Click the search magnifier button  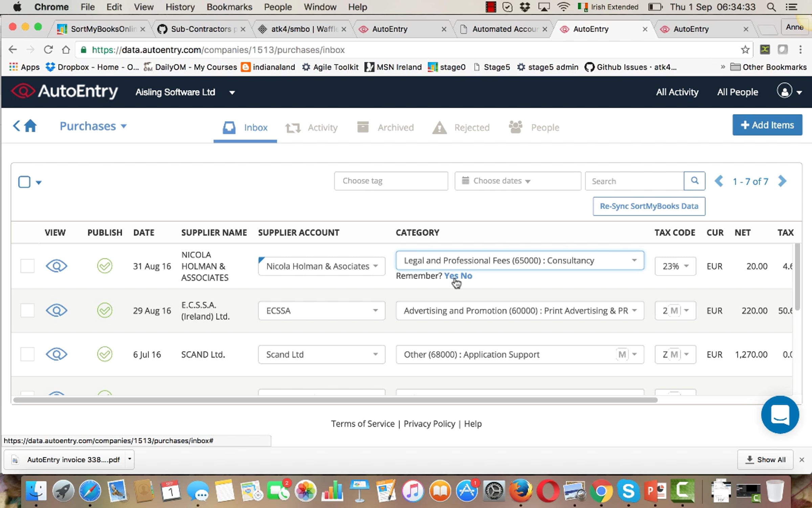click(x=694, y=181)
